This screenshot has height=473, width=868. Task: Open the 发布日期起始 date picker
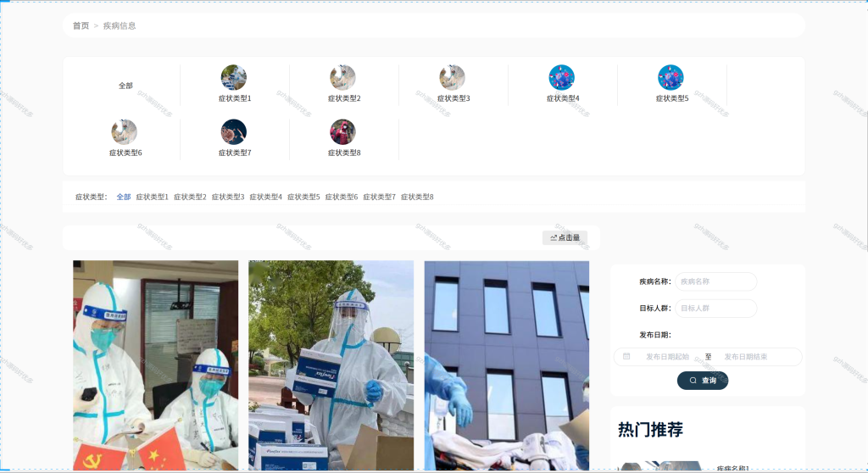click(667, 357)
